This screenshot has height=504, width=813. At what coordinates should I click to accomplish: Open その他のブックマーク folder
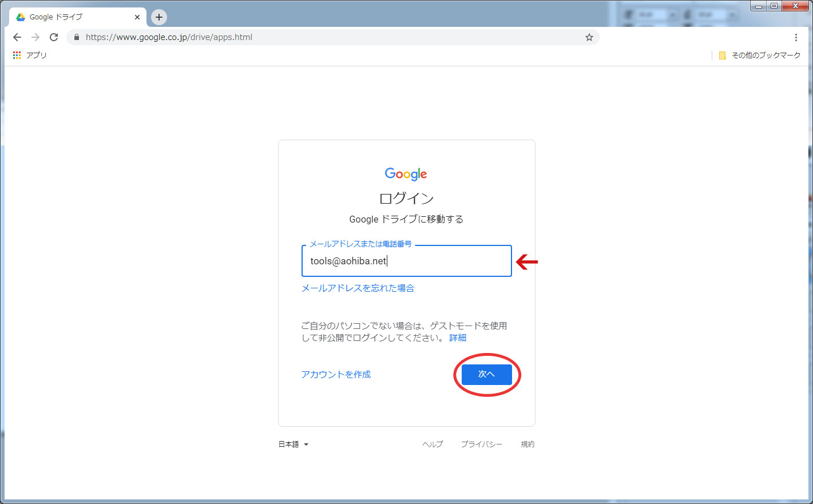[x=760, y=55]
